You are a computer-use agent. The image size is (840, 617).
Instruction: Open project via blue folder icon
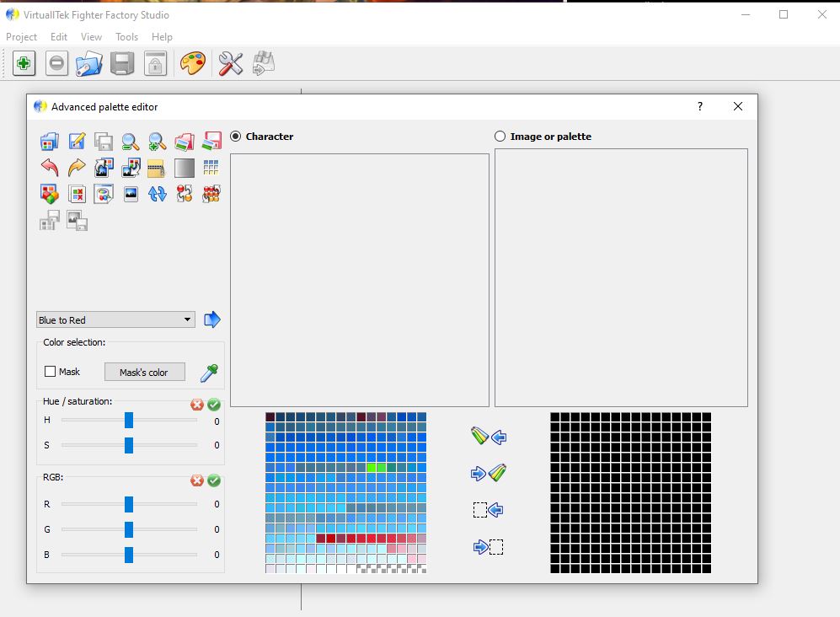(89, 64)
